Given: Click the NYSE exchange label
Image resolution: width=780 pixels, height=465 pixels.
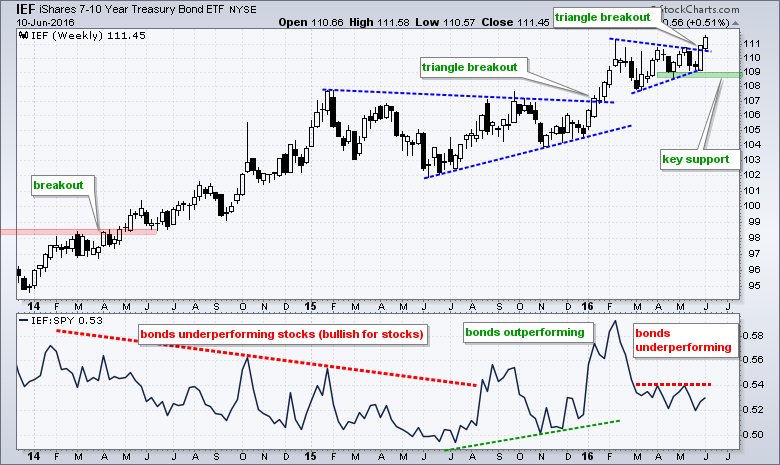Looking at the screenshot, I should pyautogui.click(x=243, y=9).
